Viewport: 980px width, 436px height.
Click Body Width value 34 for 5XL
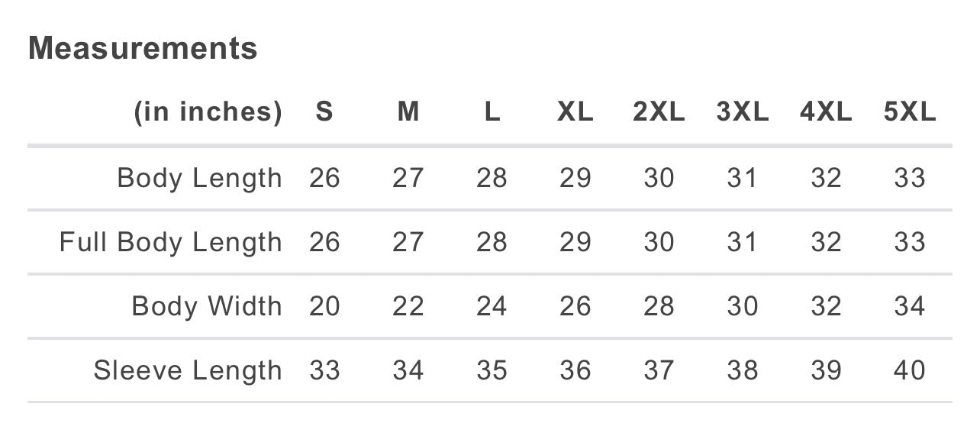(x=909, y=306)
